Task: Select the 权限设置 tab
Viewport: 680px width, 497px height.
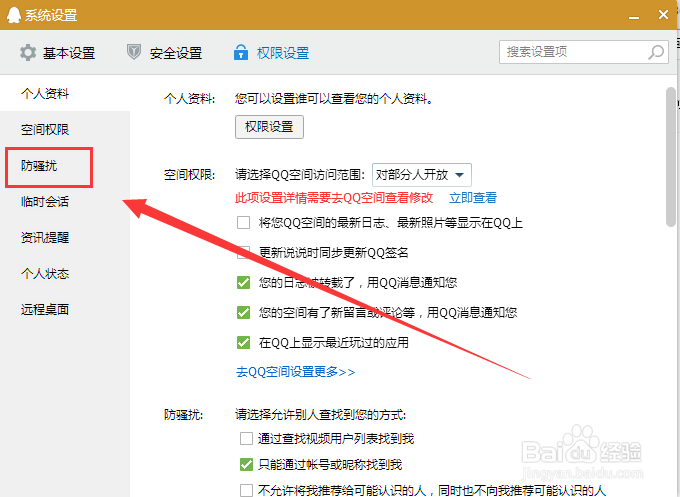Action: tap(271, 52)
